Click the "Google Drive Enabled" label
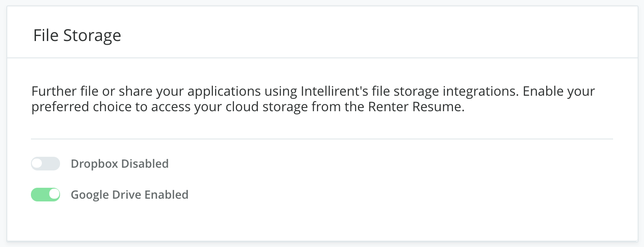This screenshot has height=247, width=644. pyautogui.click(x=130, y=195)
